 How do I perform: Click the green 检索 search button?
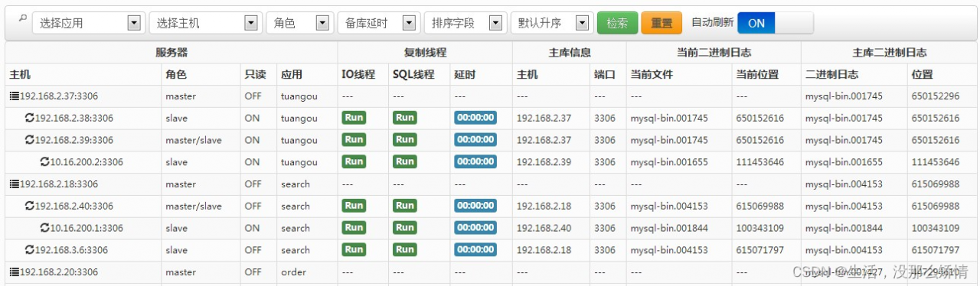617,23
